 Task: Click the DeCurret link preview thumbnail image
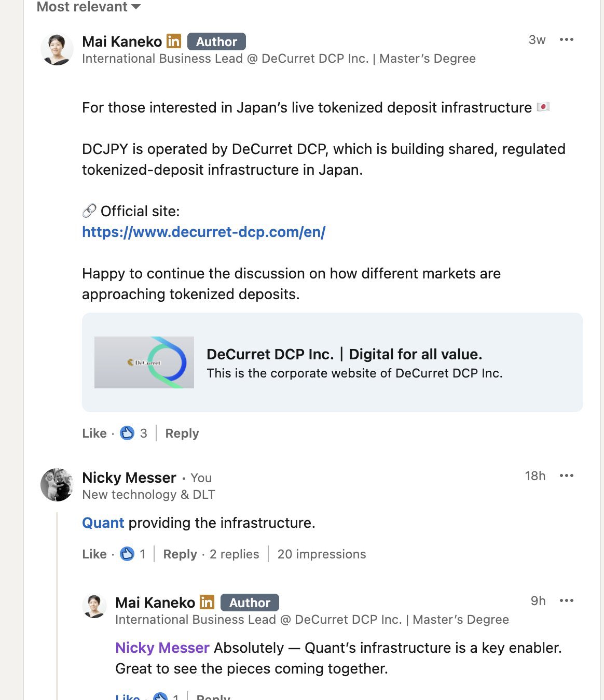[144, 362]
